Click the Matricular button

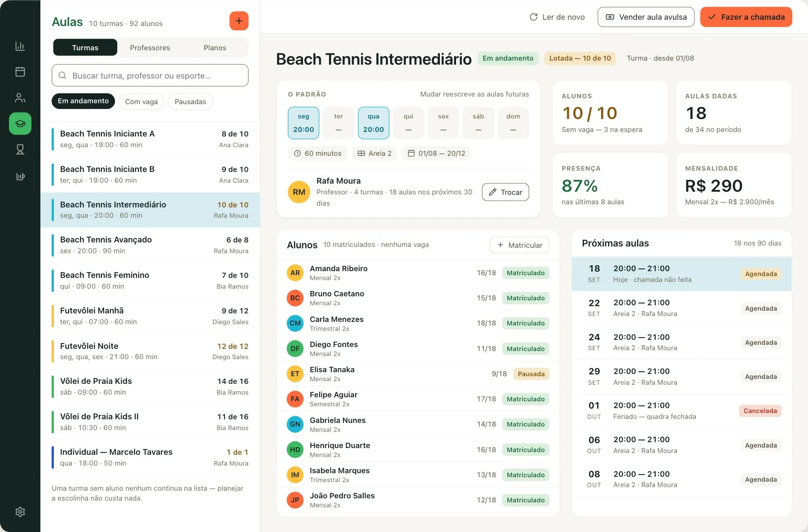click(x=519, y=245)
